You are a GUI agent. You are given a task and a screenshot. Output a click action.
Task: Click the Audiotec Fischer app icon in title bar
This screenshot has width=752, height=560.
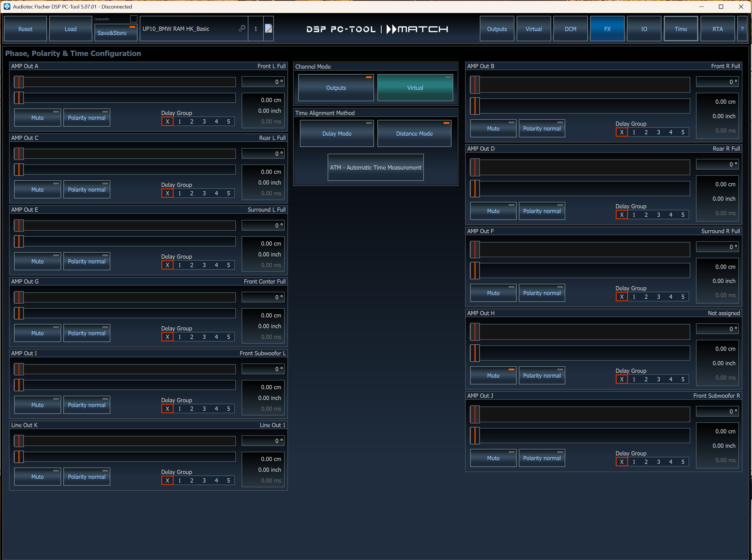pyautogui.click(x=7, y=7)
